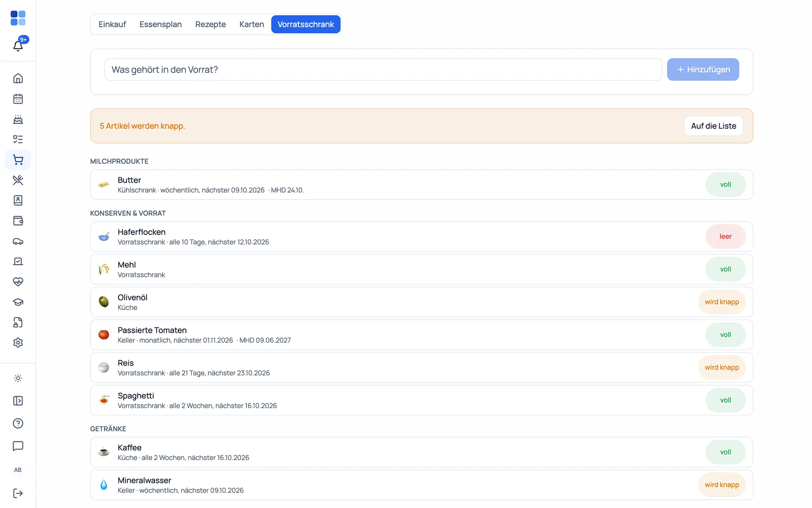Image resolution: width=812 pixels, height=508 pixels.
Task: Open the home icon in sidebar
Action: click(x=18, y=78)
